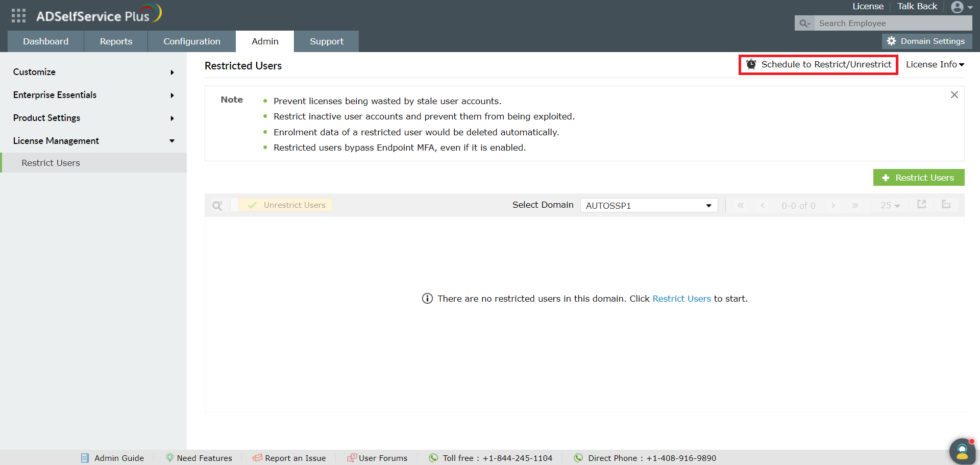Click the export report icon
980x465 pixels.
922,204
